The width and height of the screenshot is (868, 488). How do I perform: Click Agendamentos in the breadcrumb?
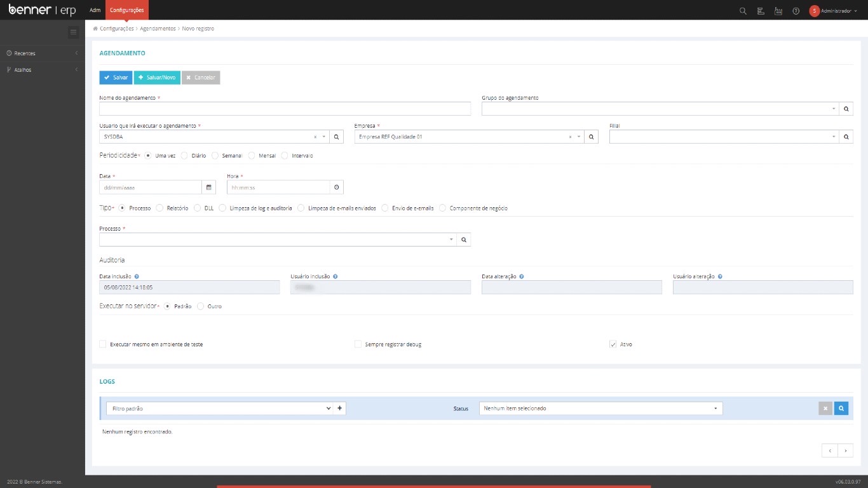[x=158, y=29]
